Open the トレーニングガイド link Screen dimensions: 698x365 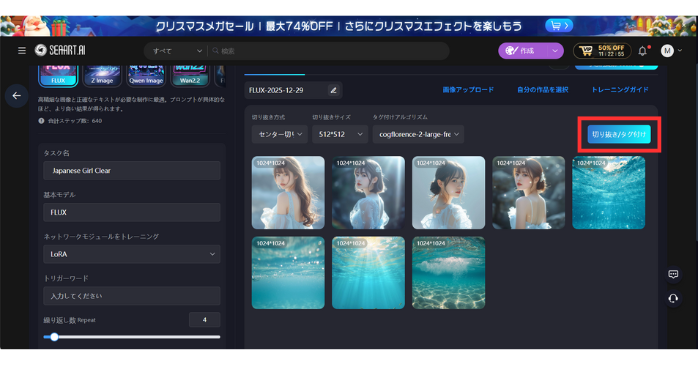coord(620,89)
